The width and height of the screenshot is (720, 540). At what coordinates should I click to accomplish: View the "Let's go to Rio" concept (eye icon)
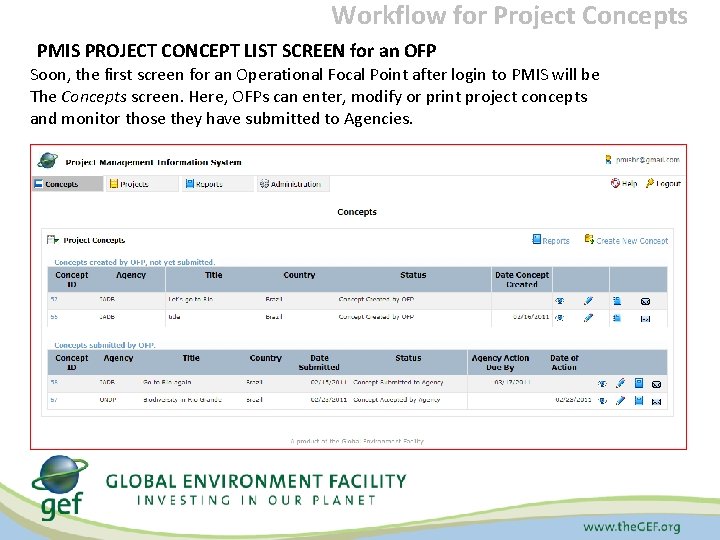[559, 301]
